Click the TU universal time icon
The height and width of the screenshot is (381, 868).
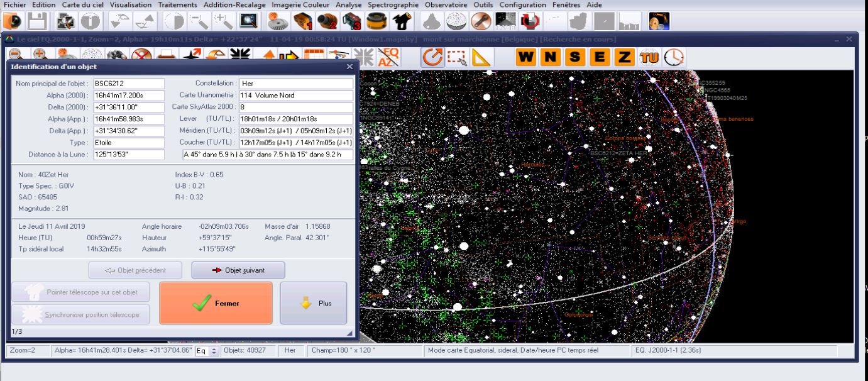(649, 57)
